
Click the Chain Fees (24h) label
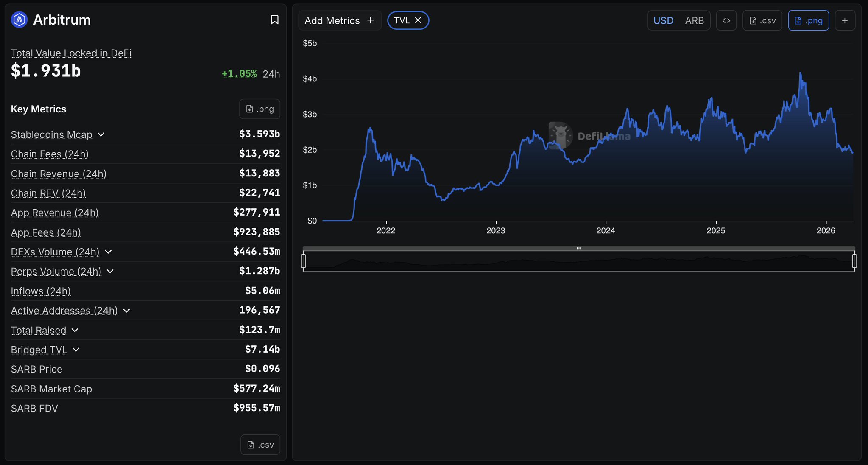(50, 154)
